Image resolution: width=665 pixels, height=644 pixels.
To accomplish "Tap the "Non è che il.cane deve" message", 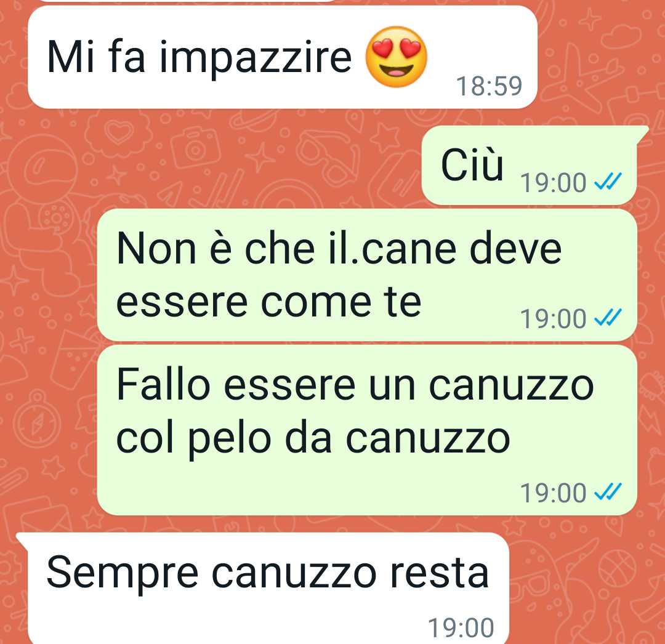I will [367, 275].
